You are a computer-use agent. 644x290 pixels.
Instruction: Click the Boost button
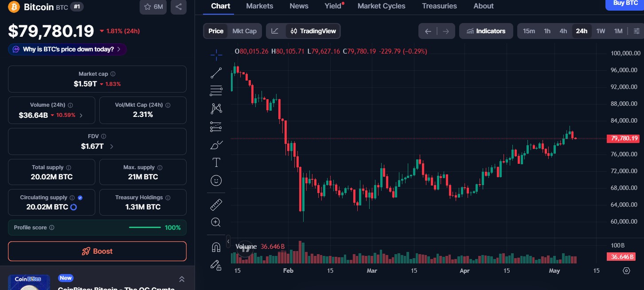(x=97, y=251)
